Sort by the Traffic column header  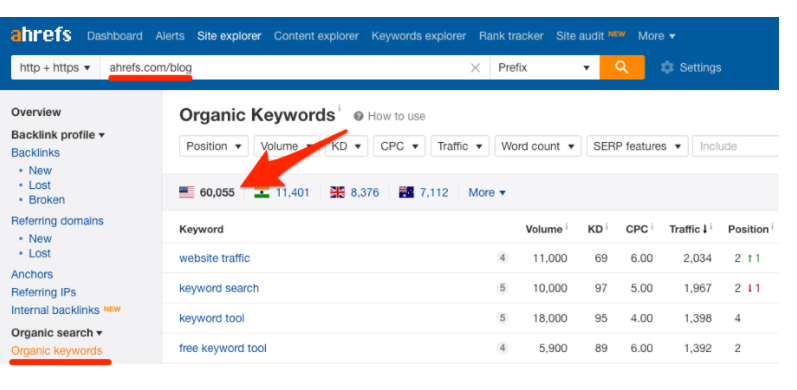click(688, 229)
